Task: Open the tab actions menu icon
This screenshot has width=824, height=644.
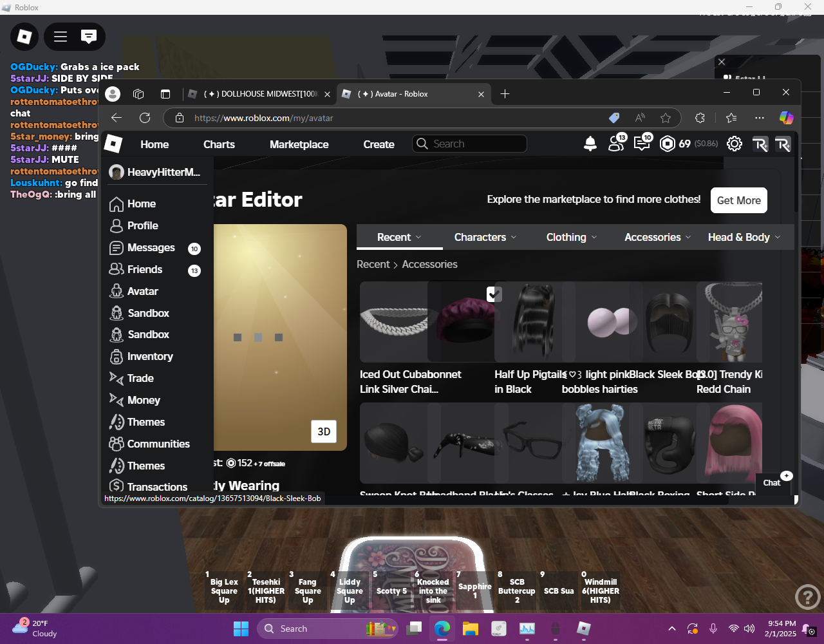Action: coord(165,94)
